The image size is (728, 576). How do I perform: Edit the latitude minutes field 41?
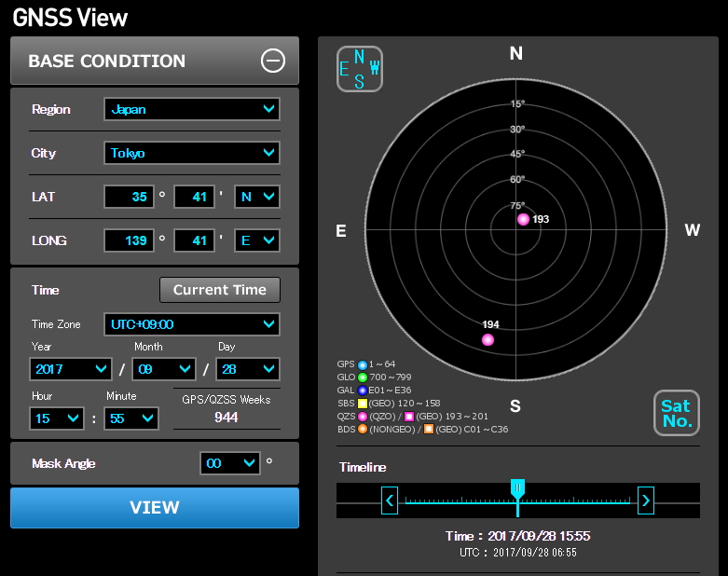click(x=194, y=197)
